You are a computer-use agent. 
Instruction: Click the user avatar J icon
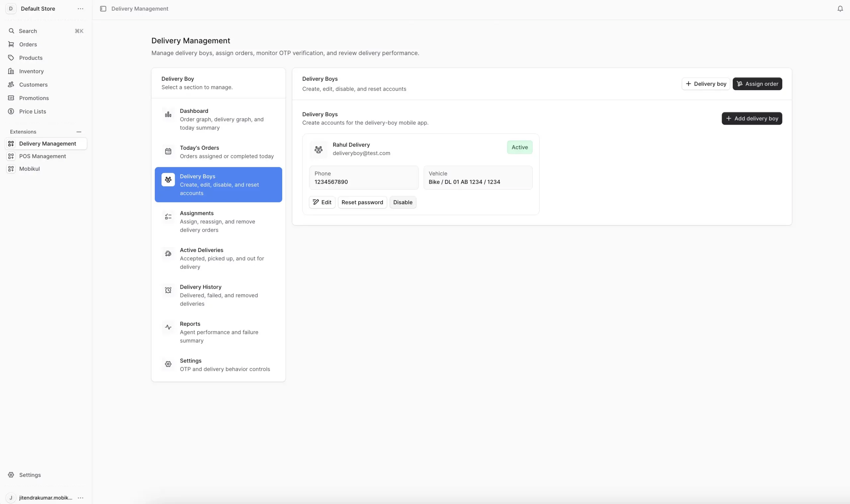point(11,498)
